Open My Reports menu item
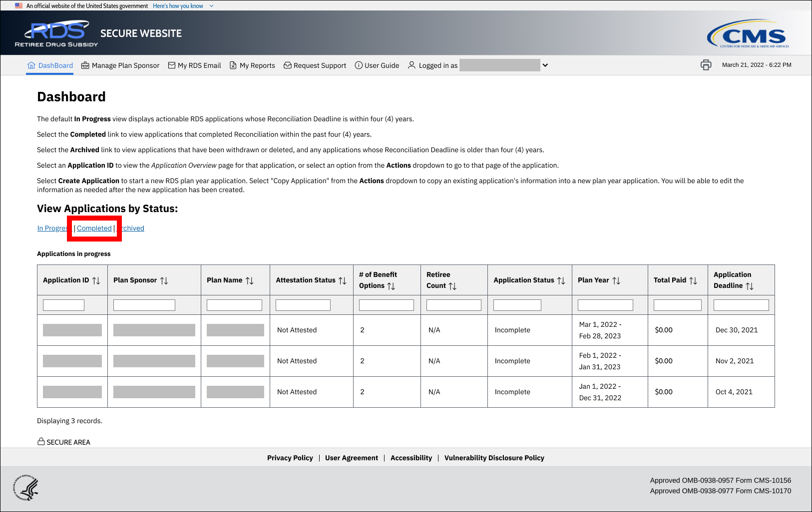The width and height of the screenshot is (812, 512). pos(252,65)
